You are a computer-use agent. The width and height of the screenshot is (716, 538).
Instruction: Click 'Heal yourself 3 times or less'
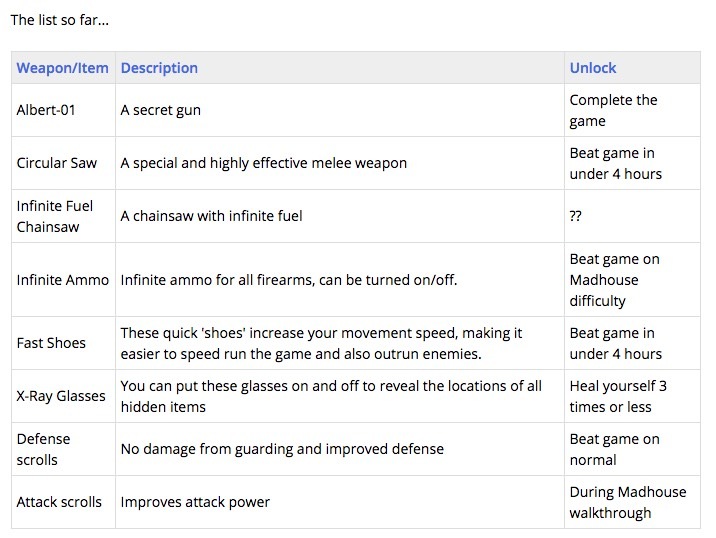[x=618, y=396]
